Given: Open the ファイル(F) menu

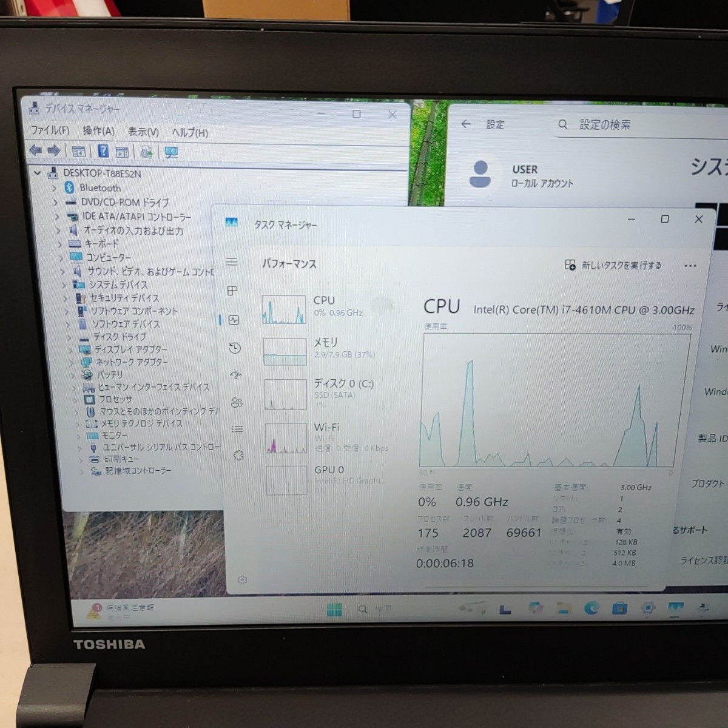Looking at the screenshot, I should tap(50, 130).
